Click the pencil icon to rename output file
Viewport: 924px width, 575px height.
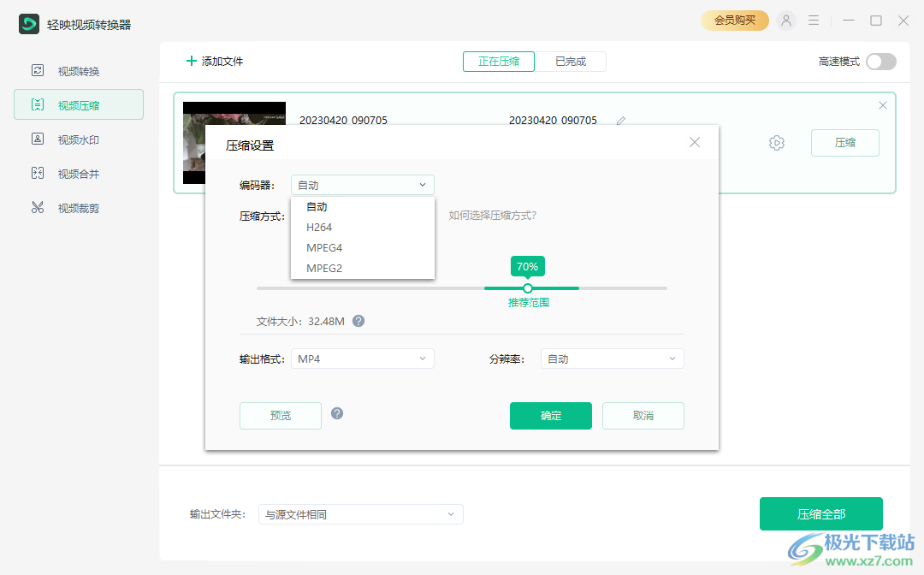coord(620,122)
